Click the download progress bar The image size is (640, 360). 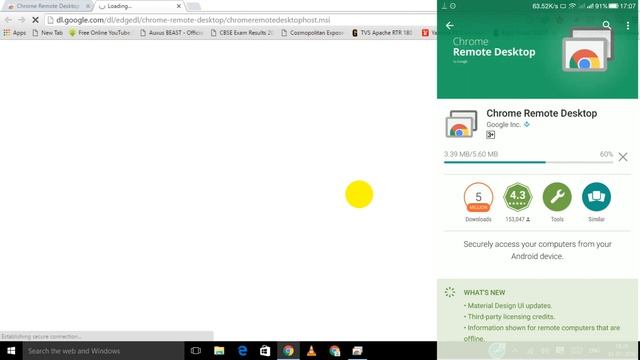(529, 162)
